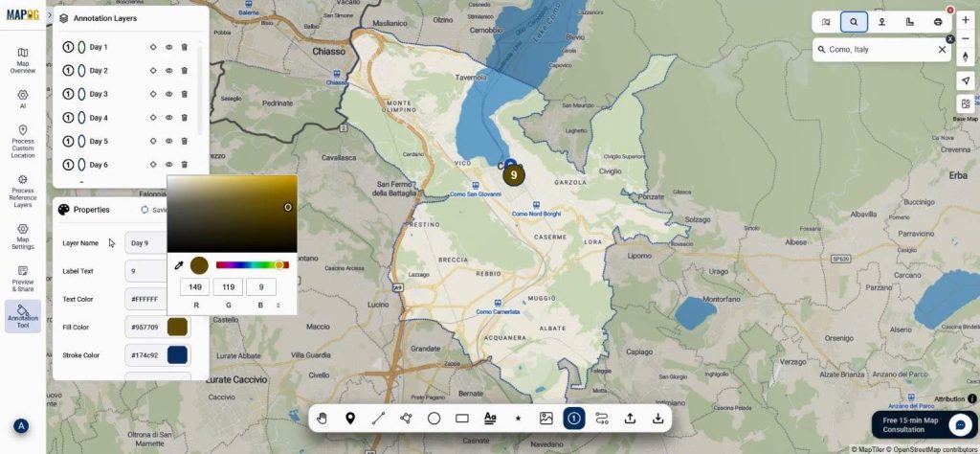Choose the circle drawing tool
The image size is (980, 454).
(x=434, y=419)
